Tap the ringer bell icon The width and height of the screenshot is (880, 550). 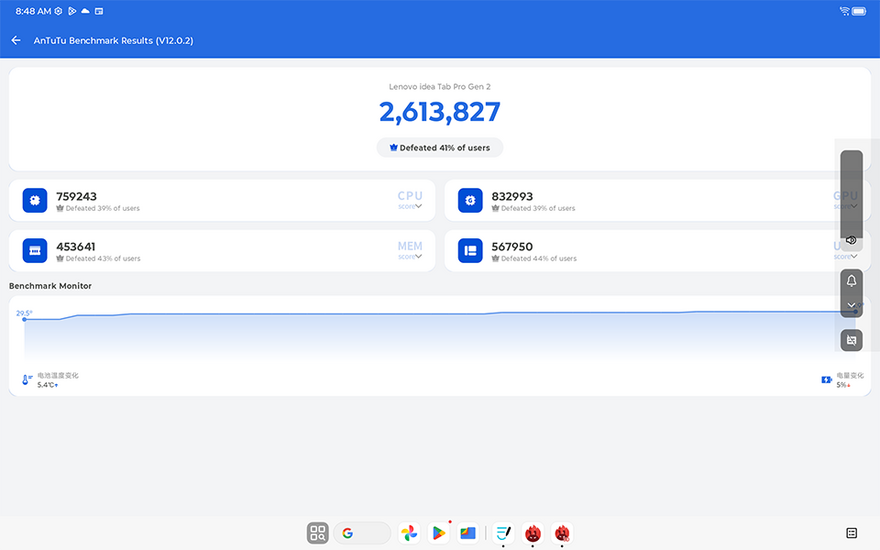[x=851, y=281]
